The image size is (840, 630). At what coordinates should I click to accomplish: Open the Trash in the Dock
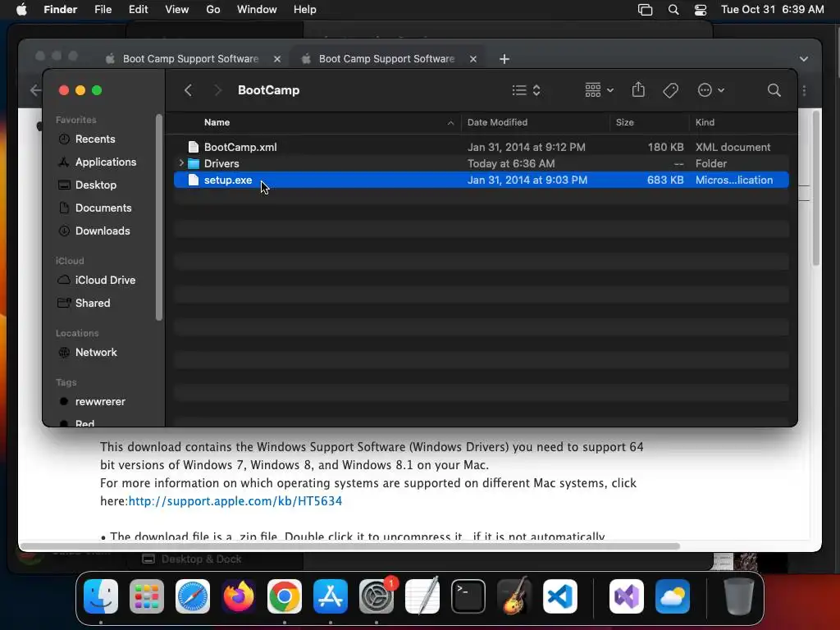pos(739,596)
